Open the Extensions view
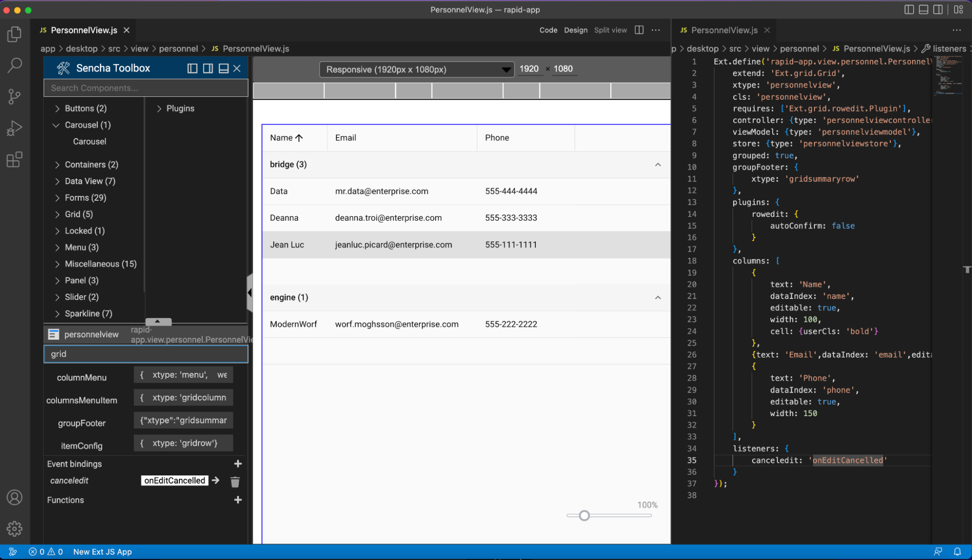Viewport: 972px width, 560px height. [15, 159]
